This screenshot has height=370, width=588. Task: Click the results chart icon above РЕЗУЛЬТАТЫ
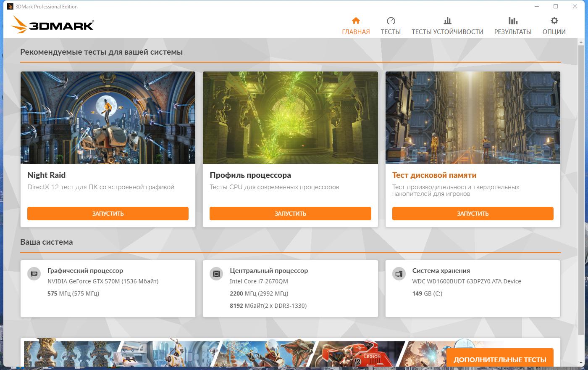click(x=513, y=21)
